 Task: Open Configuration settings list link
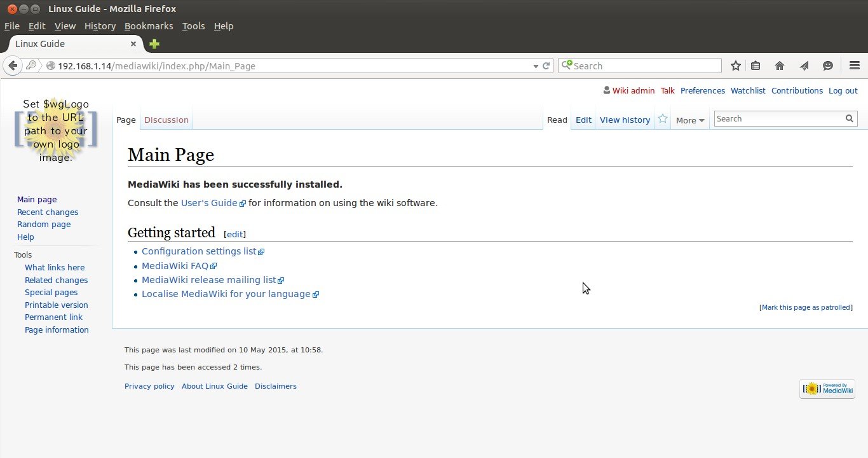point(203,251)
